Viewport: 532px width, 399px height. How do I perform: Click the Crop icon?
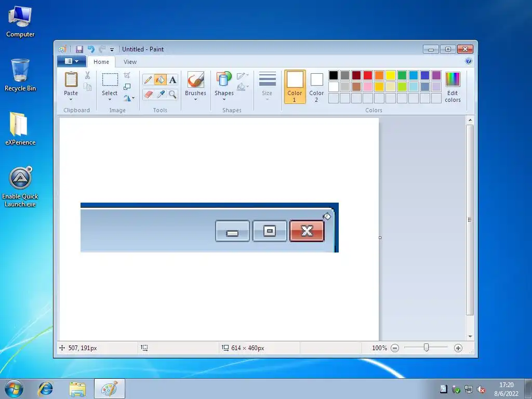click(x=127, y=75)
